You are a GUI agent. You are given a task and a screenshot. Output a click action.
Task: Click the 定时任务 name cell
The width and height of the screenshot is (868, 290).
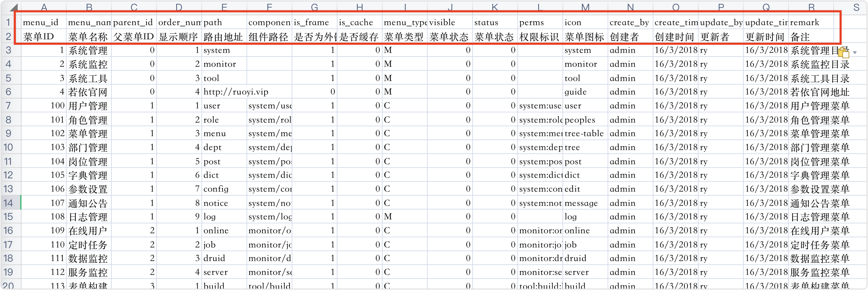click(x=89, y=244)
